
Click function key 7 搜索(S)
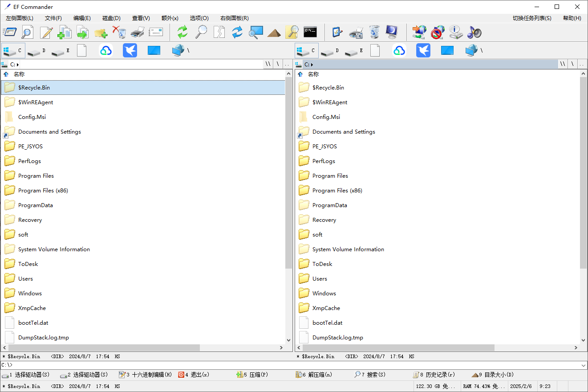click(x=370, y=375)
